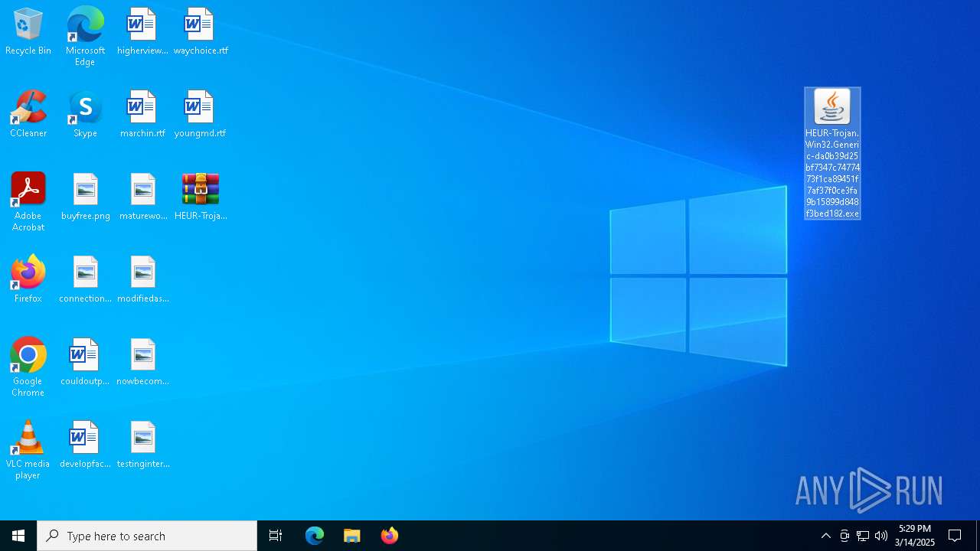The width and height of the screenshot is (980, 551).
Task: Select the couldoutp Word document icon
Action: [85, 363]
